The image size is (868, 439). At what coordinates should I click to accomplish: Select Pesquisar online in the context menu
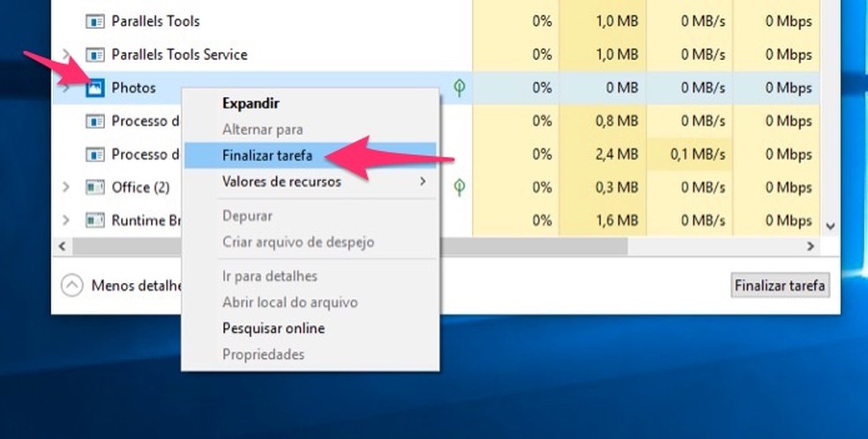point(310,329)
